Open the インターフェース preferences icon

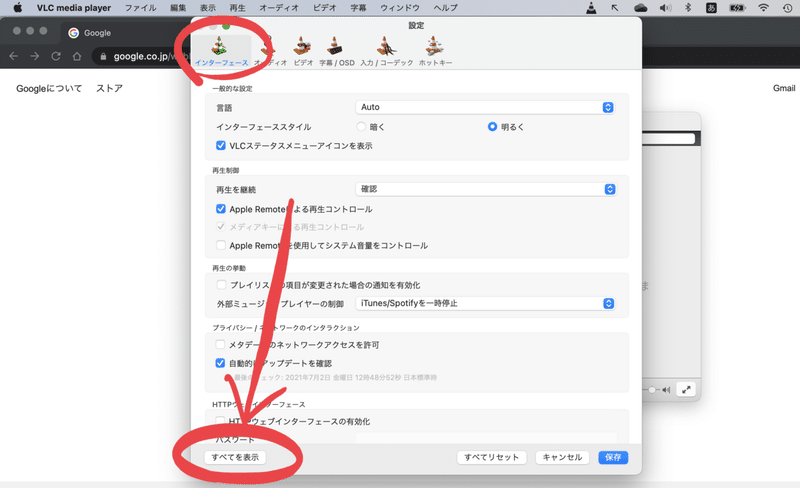tap(221, 51)
